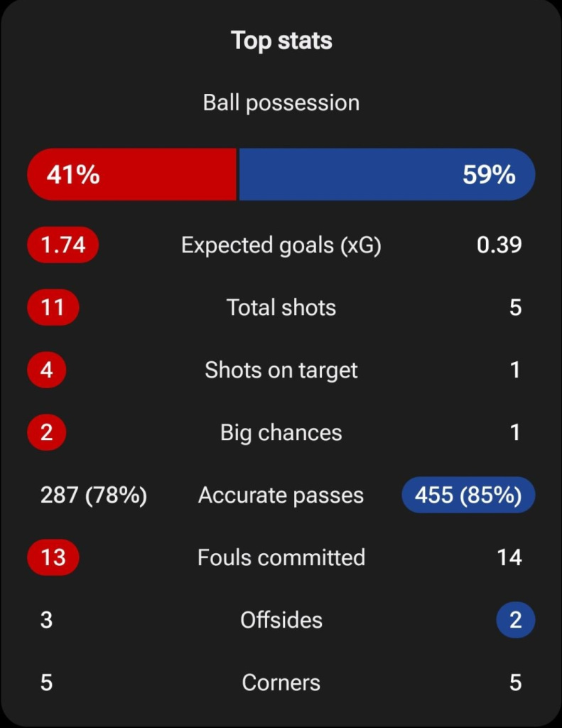Click the red 41% possession bar segment
562x728 pixels.
[132, 175]
